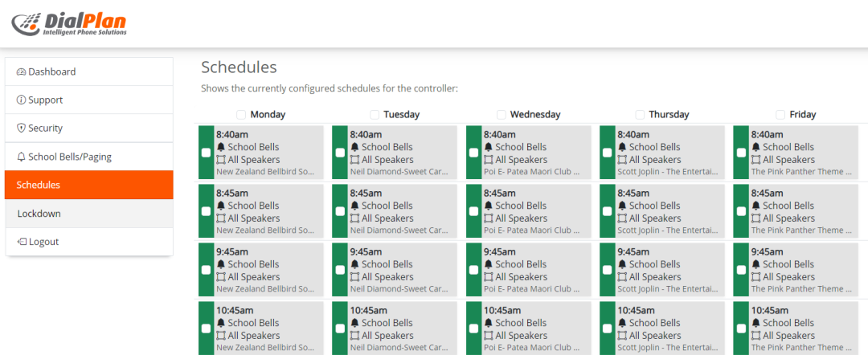This screenshot has height=355, width=868.
Task: Click the School Bells/Paging bell icon
Action: click(22, 157)
